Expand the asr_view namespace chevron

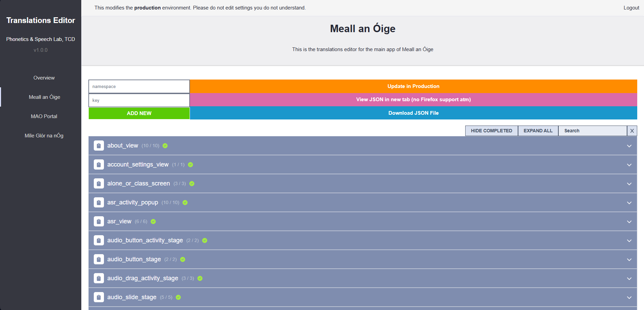629,222
